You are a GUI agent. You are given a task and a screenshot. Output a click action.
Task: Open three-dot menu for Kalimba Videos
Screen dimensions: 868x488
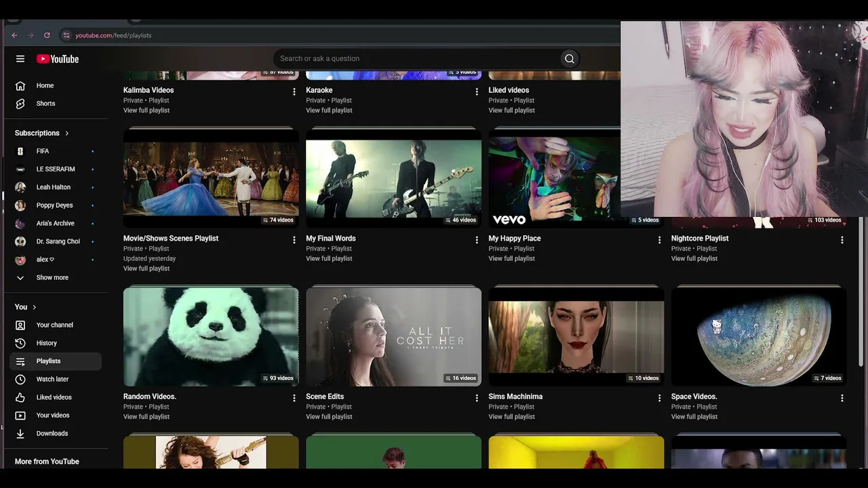(x=294, y=91)
